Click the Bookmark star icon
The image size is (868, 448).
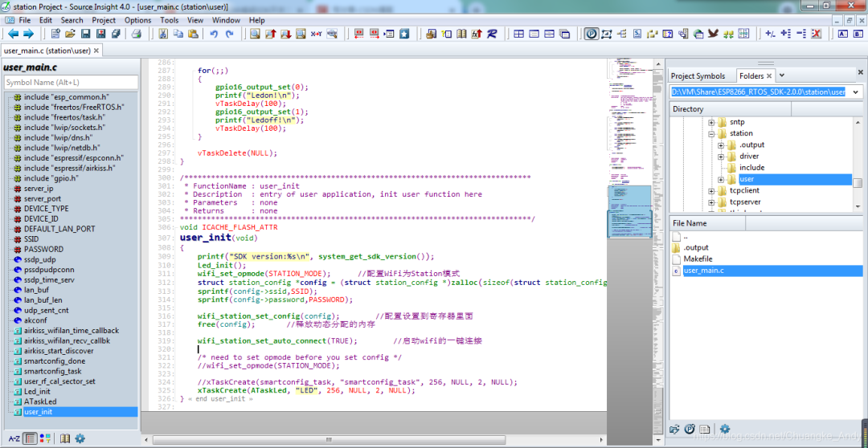click(x=404, y=34)
